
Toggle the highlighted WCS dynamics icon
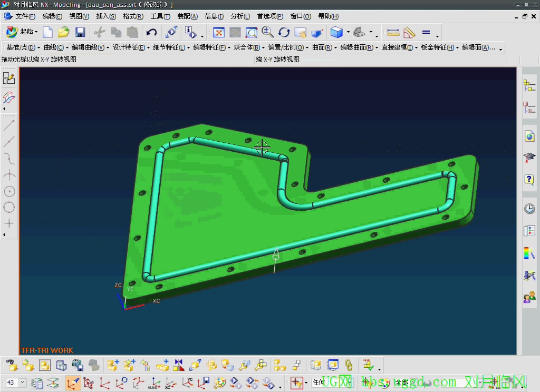tap(73, 383)
